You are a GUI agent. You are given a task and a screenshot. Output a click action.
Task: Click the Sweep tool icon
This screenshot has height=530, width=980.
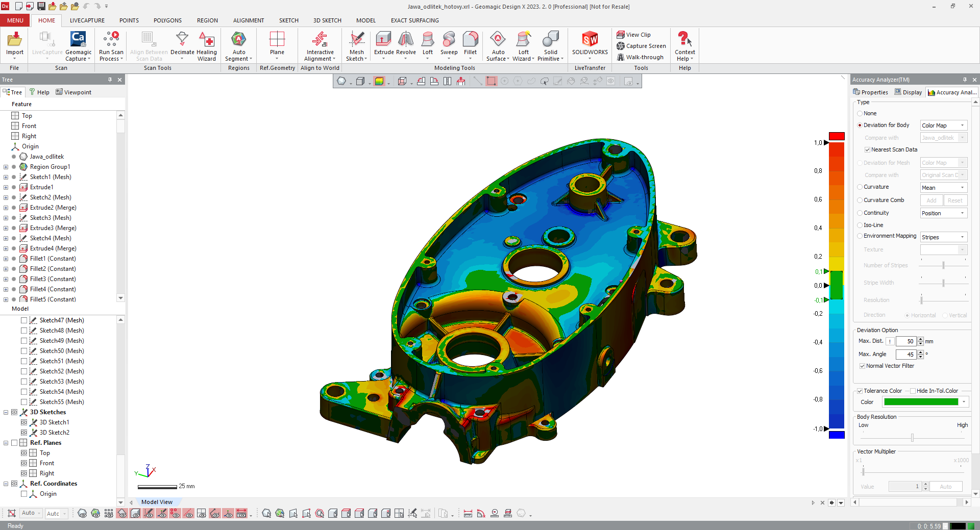(449, 40)
